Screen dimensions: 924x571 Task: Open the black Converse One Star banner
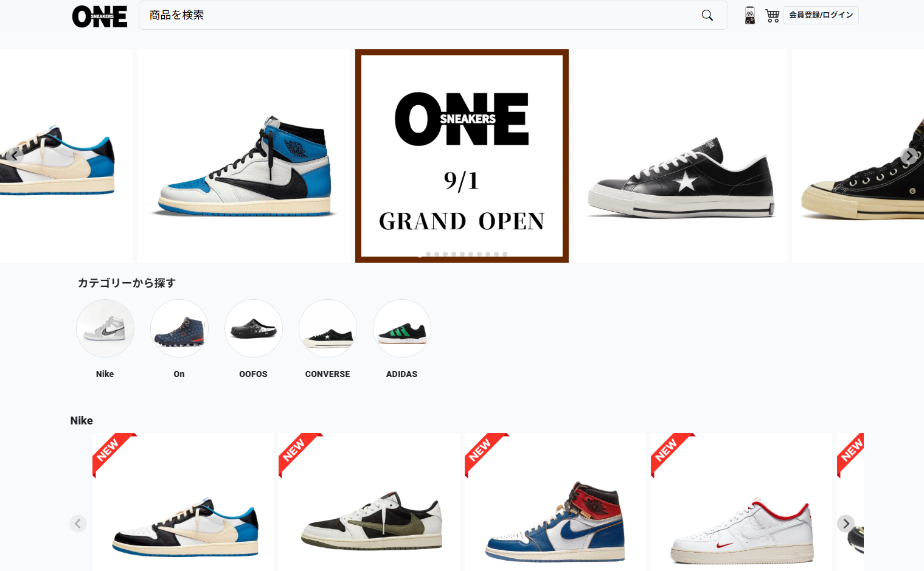[680, 156]
